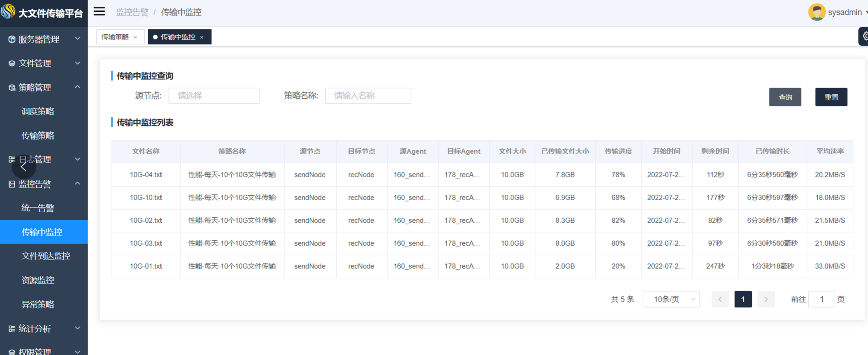Go to next page arrow
Image resolution: width=868 pixels, height=355 pixels.
pyautogui.click(x=766, y=299)
